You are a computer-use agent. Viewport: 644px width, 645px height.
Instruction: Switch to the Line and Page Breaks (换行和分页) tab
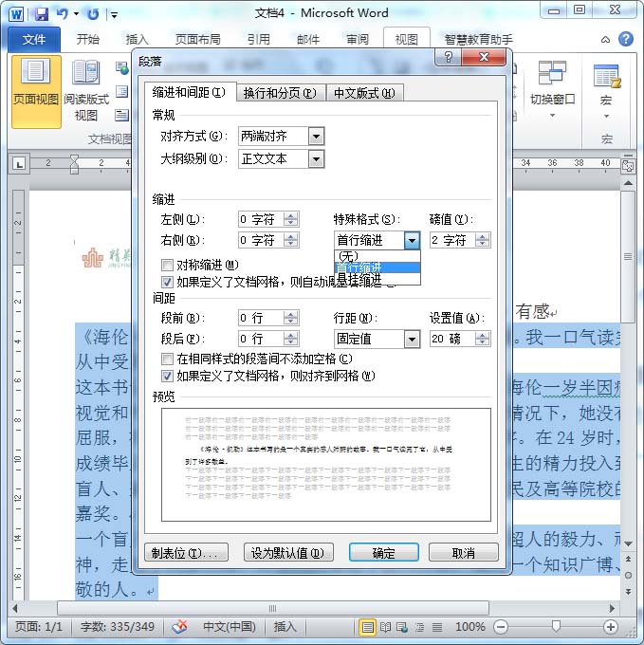tap(279, 93)
